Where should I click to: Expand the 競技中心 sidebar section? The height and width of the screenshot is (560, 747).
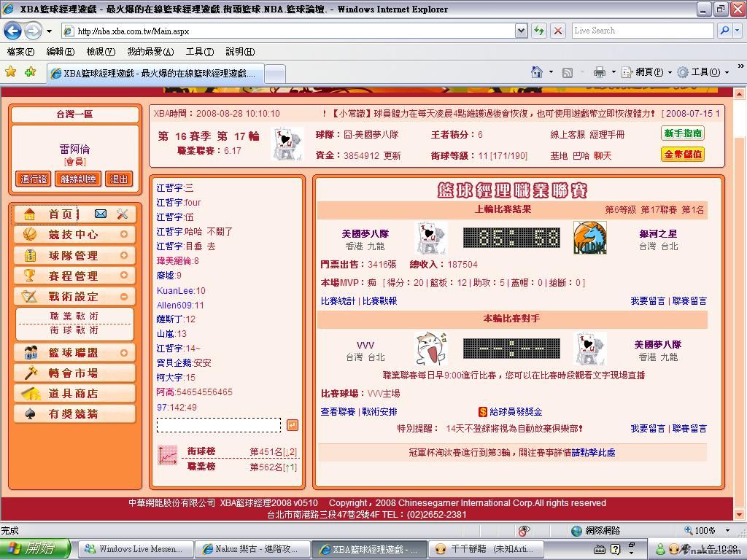pyautogui.click(x=124, y=235)
